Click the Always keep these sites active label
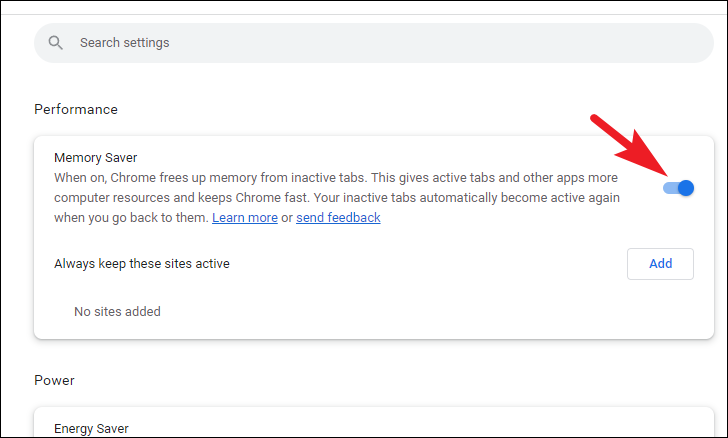The image size is (728, 438). (142, 264)
